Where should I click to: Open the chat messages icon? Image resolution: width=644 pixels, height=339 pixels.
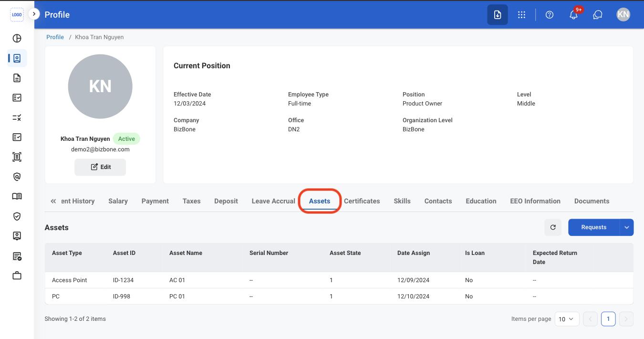(x=598, y=15)
